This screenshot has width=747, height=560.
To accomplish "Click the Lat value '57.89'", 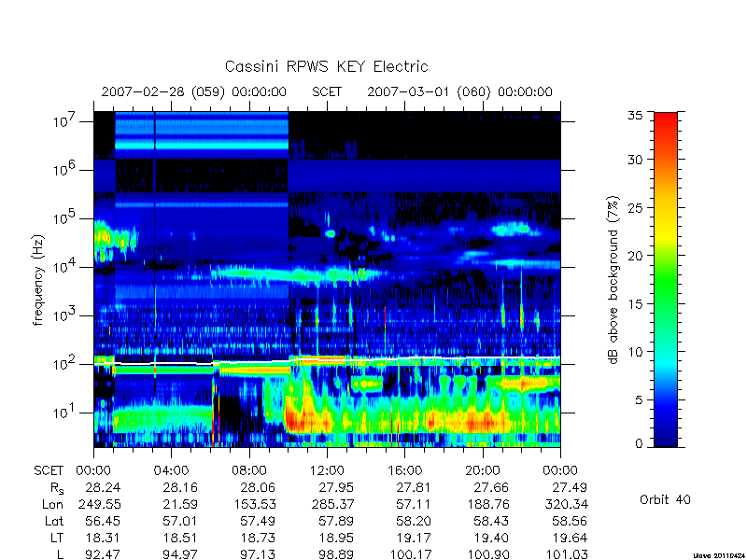I will click(336, 521).
